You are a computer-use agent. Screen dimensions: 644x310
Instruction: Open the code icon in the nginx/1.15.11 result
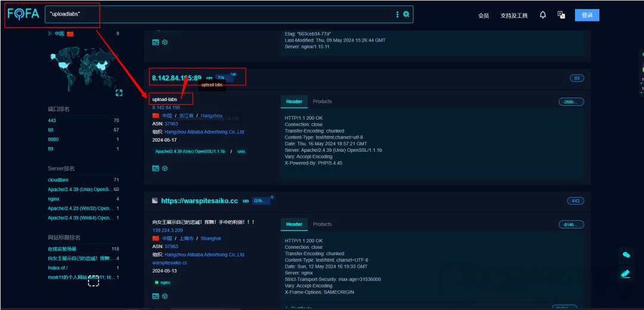[155, 42]
